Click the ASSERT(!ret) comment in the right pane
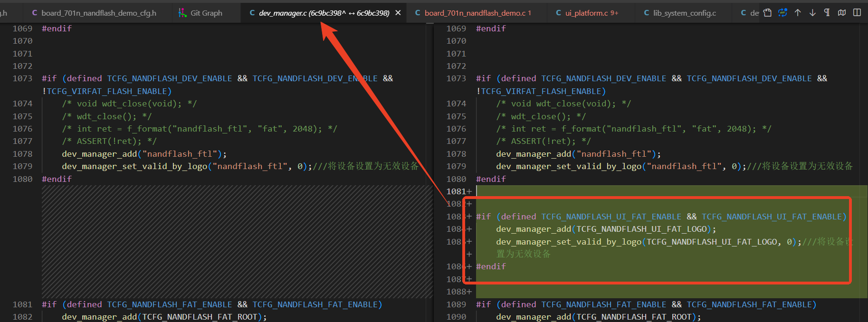868x322 pixels. point(544,141)
